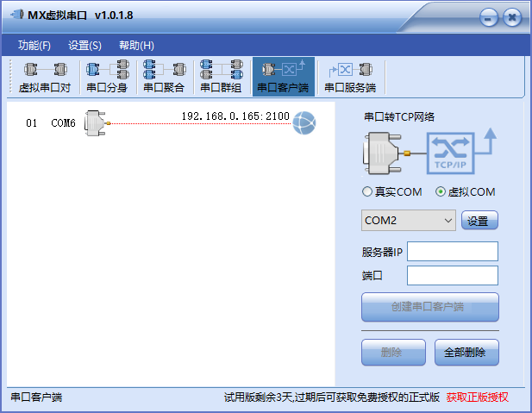The width and height of the screenshot is (532, 413).
Task: Click the 全部删除 delete all button
Action: pos(466,353)
